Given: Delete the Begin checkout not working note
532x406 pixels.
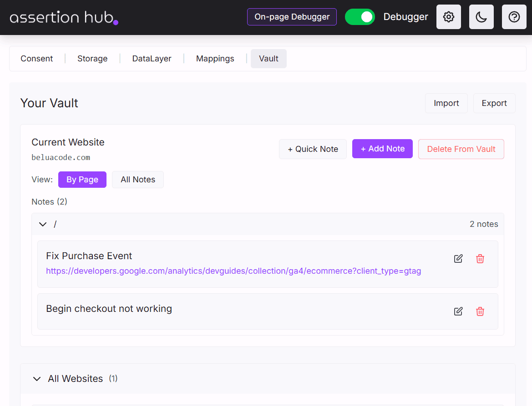Looking at the screenshot, I should pyautogui.click(x=480, y=311).
